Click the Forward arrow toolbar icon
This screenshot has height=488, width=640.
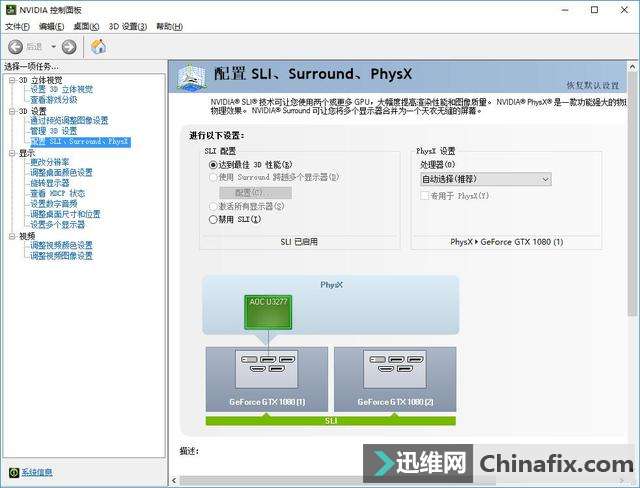69,47
